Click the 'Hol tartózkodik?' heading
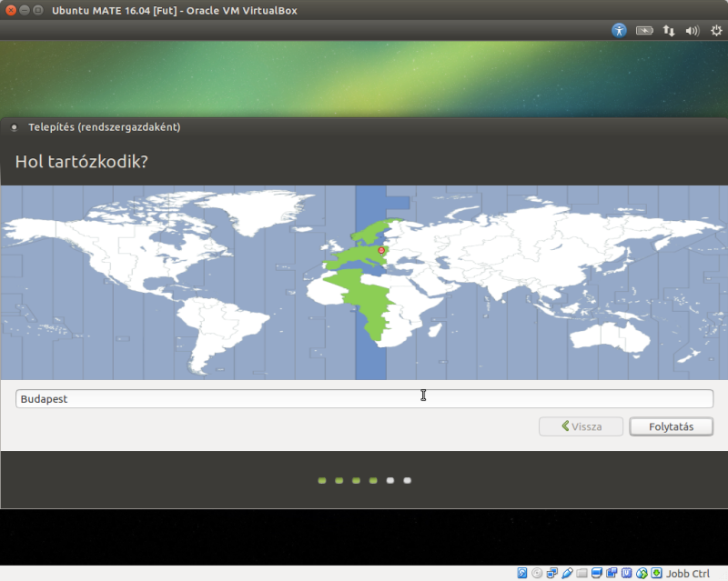This screenshot has height=581, width=728. pos(82,162)
